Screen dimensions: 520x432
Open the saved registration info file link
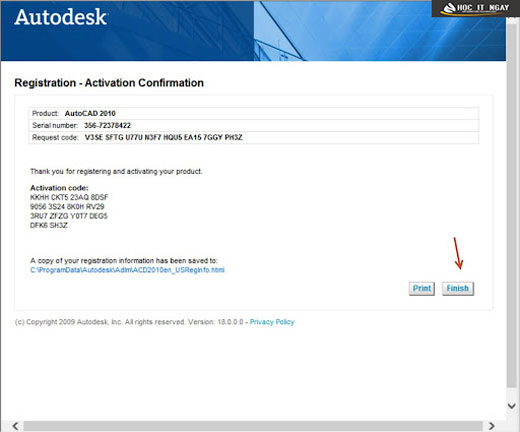(127, 270)
